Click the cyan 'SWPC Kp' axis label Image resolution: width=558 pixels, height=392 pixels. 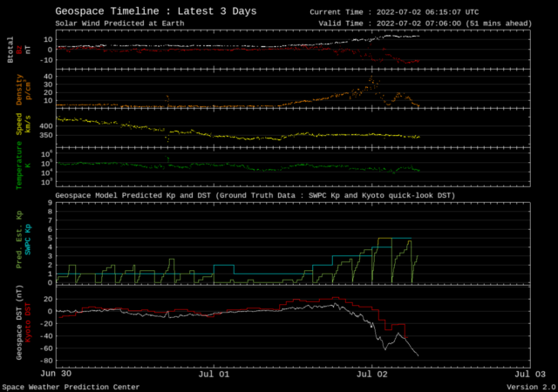tap(28, 240)
